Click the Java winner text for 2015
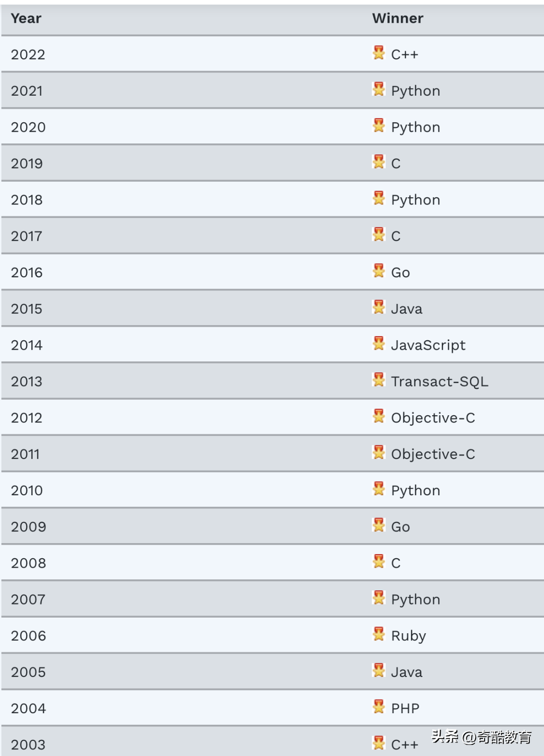The height and width of the screenshot is (756, 544). coord(406,309)
